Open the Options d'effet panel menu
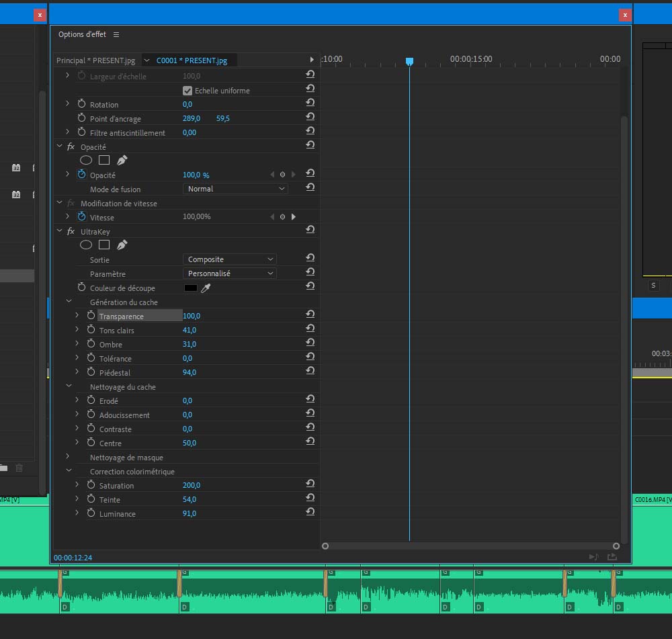The width and height of the screenshot is (672, 639). 116,34
